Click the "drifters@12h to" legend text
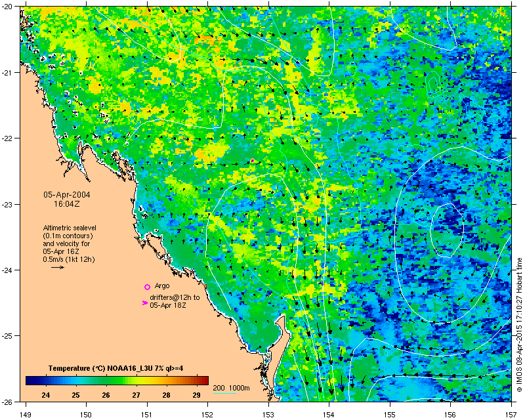The height and width of the screenshot is (420, 525). [175, 297]
